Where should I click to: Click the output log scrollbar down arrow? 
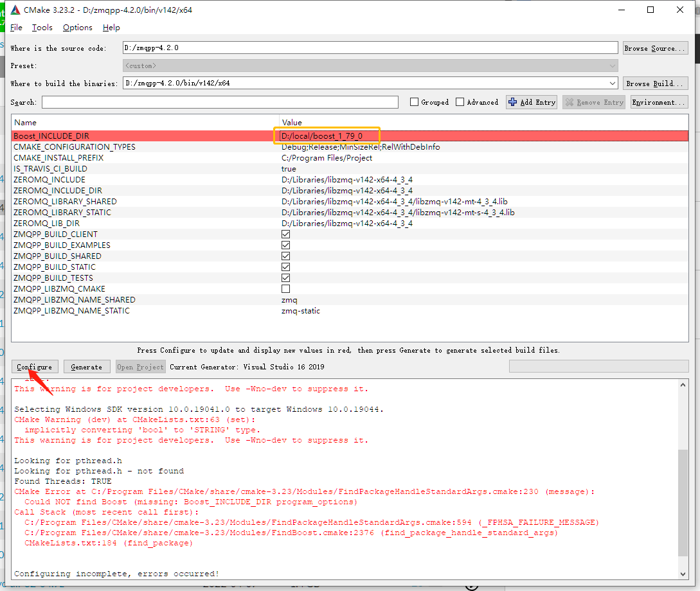click(x=683, y=574)
